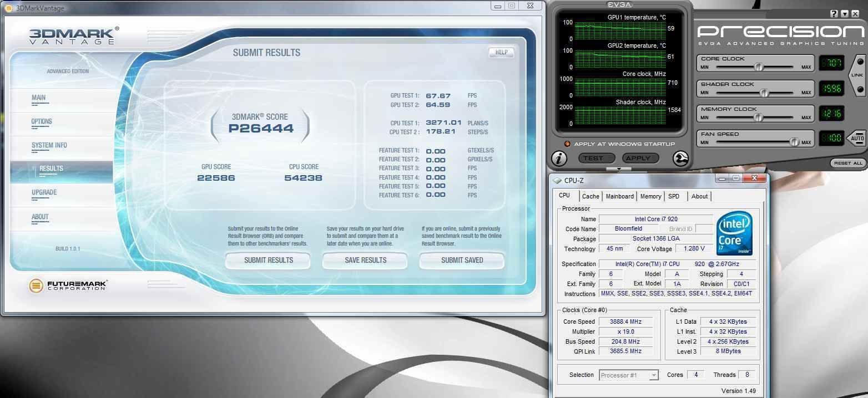The width and height of the screenshot is (868, 398).
Task: Click the Shader clock MHz graph
Action: [x=620, y=115]
